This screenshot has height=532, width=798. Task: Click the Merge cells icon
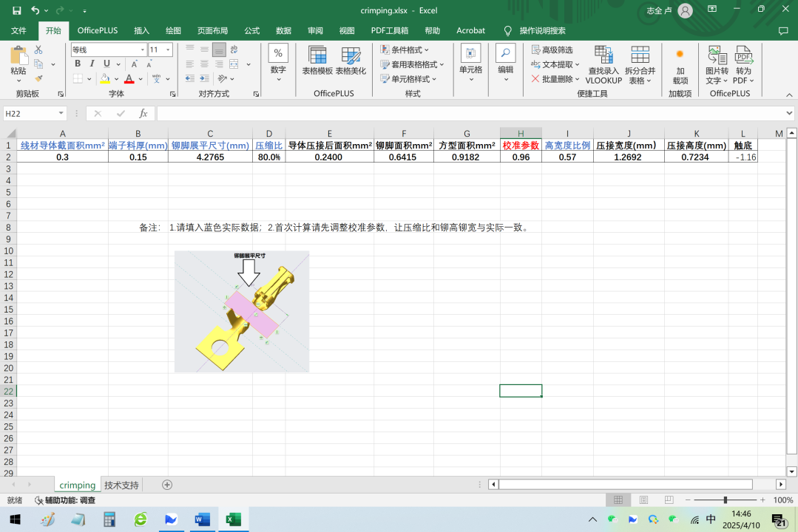point(234,64)
